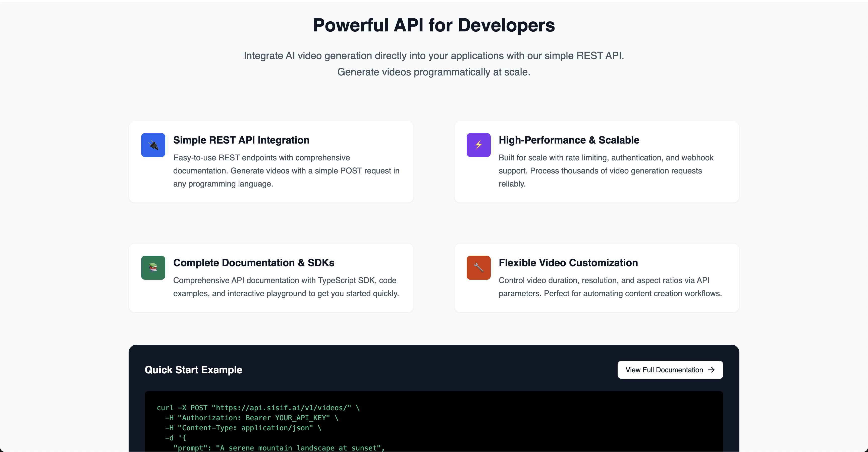Screen dimensions: 868x452
Task: Click the arrow icon in View Full Documentation
Action: coord(711,370)
